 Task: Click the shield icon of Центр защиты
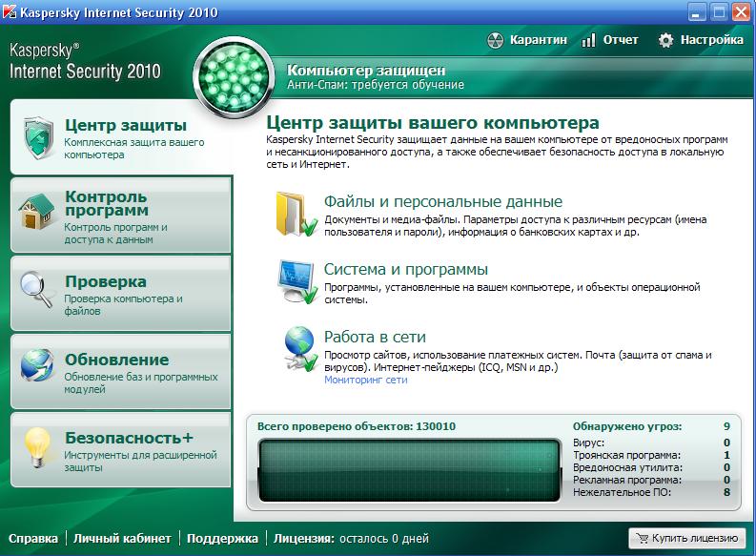[x=38, y=137]
